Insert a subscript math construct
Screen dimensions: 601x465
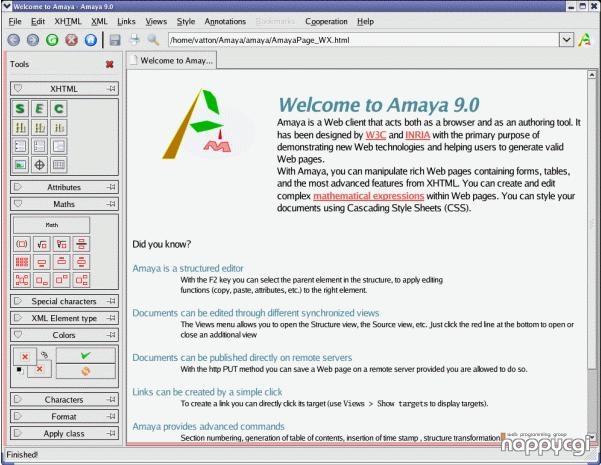click(x=42, y=280)
